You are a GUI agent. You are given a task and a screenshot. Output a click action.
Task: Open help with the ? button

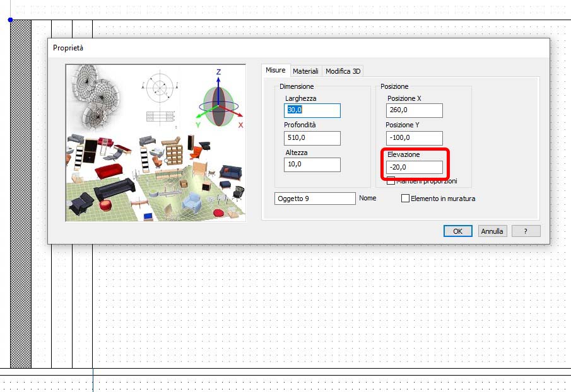coord(526,231)
